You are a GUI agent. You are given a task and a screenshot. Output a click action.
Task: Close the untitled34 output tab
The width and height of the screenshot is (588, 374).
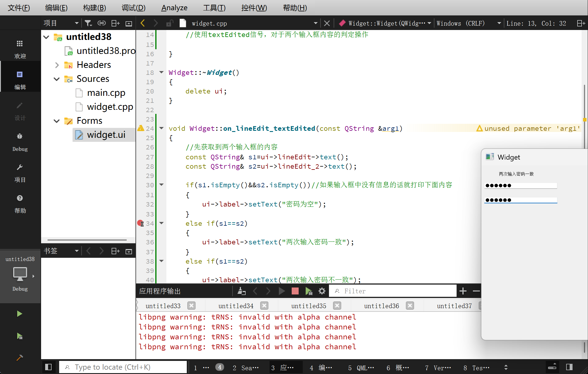pyautogui.click(x=264, y=306)
